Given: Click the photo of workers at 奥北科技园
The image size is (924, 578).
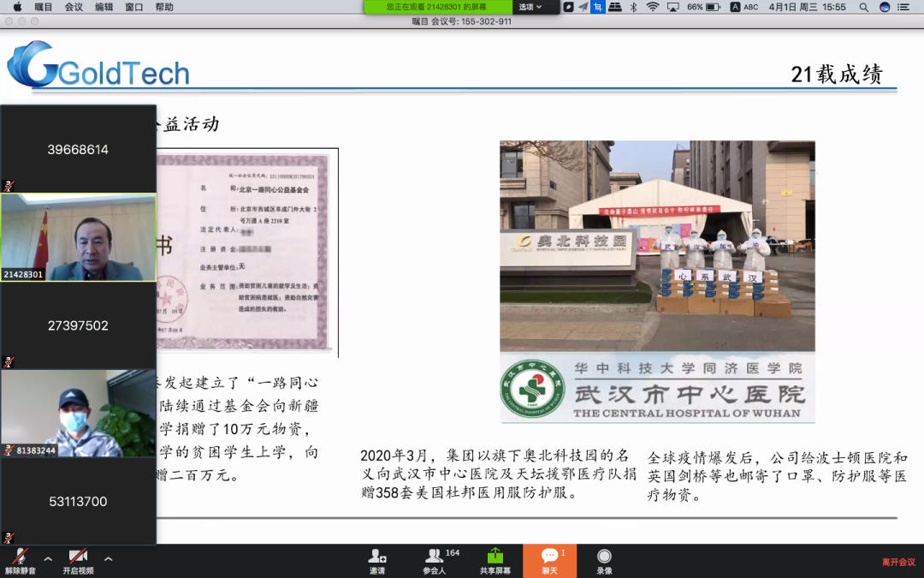Looking at the screenshot, I should tap(657, 246).
